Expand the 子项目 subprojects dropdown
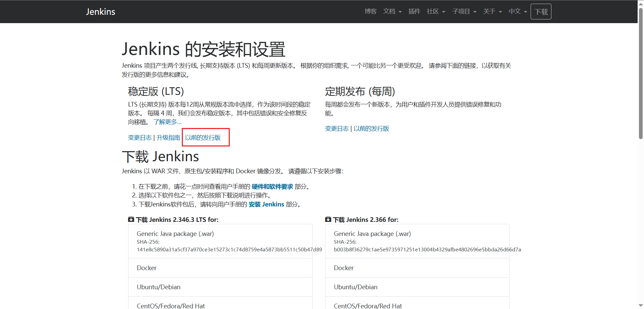 tap(464, 11)
